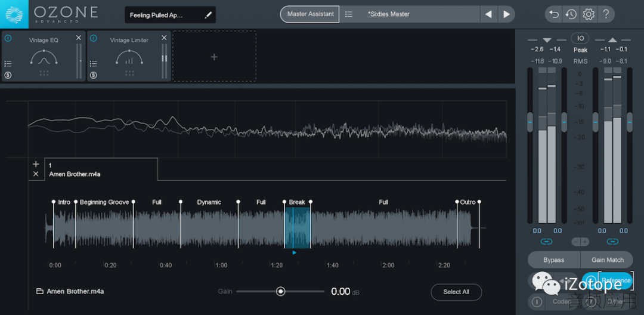
Task: Launch Master Assistant
Action: click(310, 14)
